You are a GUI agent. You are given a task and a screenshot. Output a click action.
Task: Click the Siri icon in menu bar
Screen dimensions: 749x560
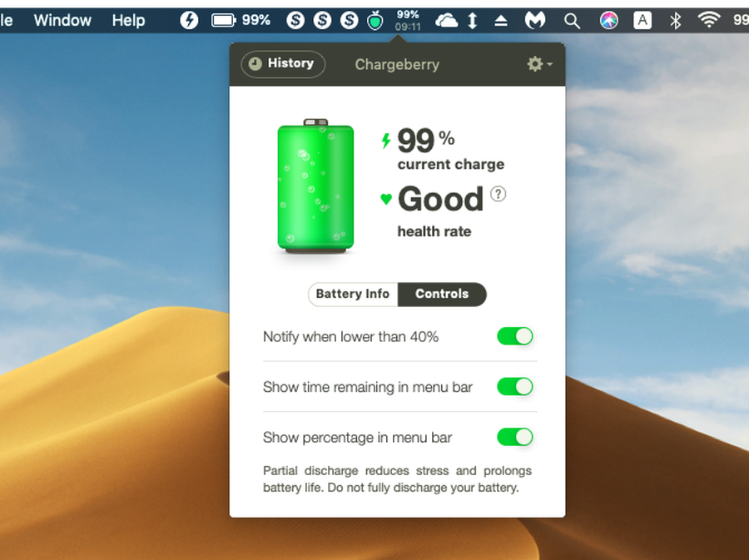(x=609, y=21)
